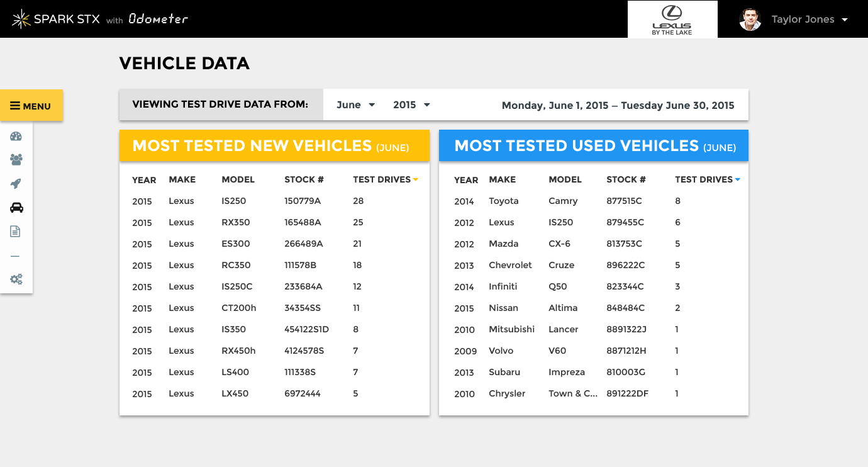Image resolution: width=868 pixels, height=467 pixels.
Task: Select the Nissan make row
Action: [504, 308]
